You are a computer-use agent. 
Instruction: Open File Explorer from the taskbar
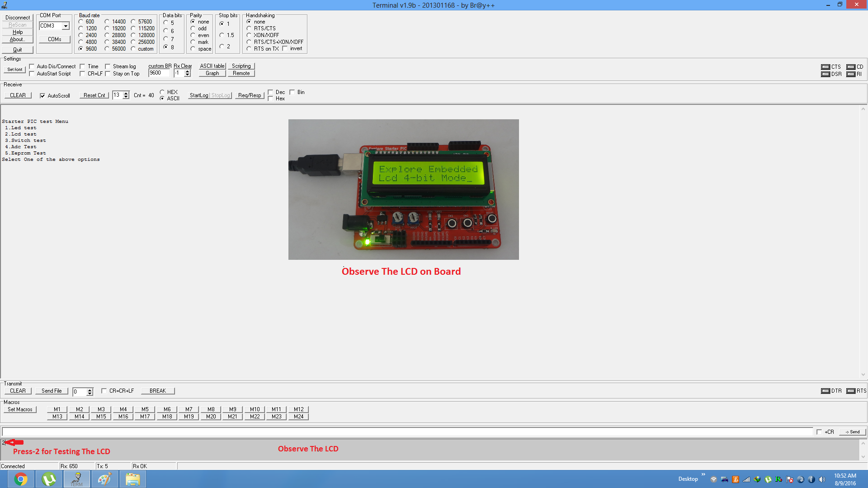point(133,479)
